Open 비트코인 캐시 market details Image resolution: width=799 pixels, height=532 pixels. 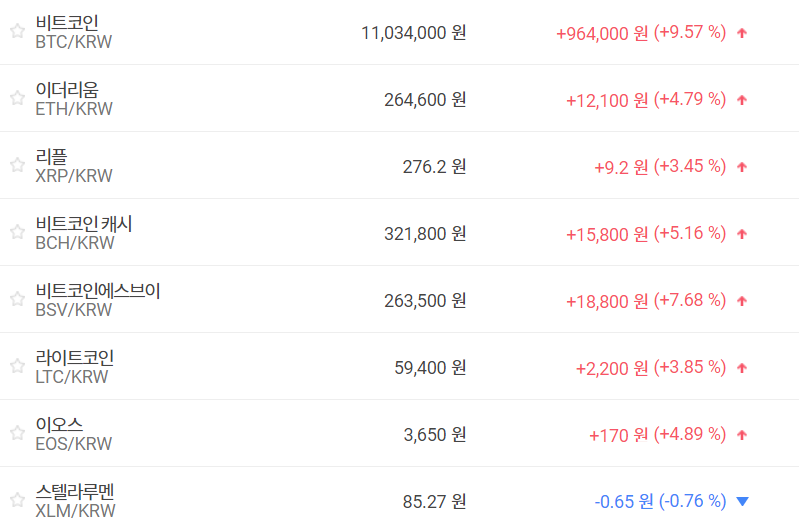coord(84,223)
